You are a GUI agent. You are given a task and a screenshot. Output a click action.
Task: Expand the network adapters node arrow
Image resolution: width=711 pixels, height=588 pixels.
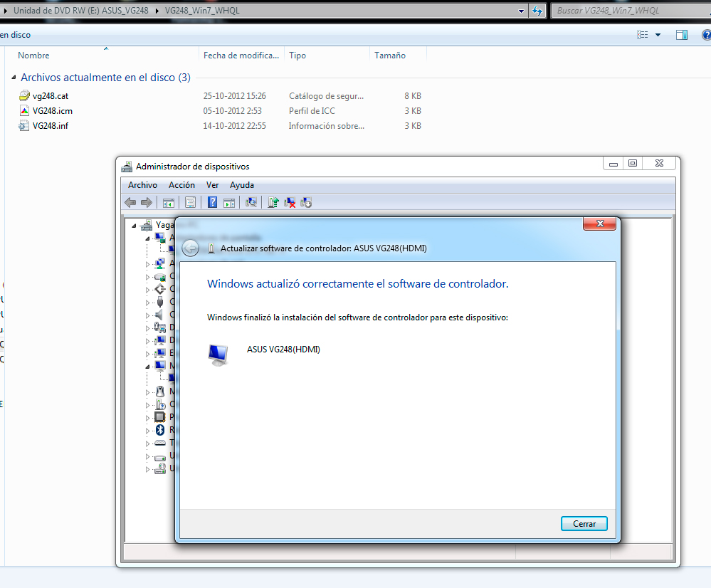pos(147,263)
